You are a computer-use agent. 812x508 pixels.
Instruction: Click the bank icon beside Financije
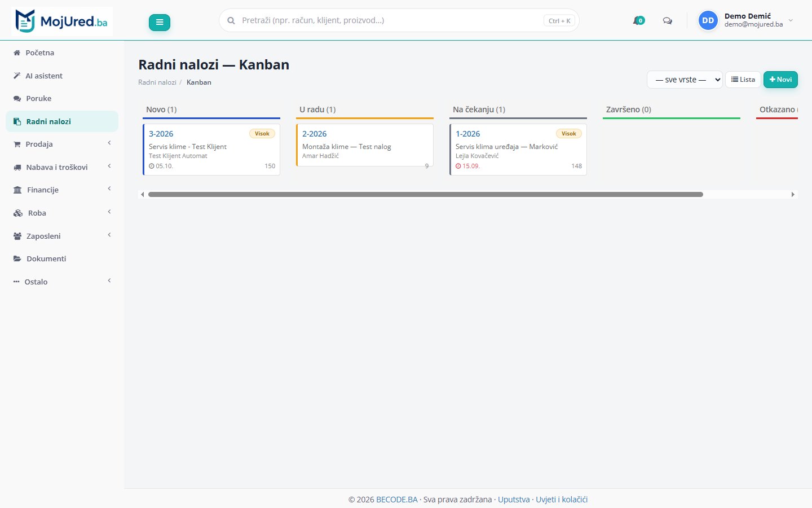click(x=17, y=190)
